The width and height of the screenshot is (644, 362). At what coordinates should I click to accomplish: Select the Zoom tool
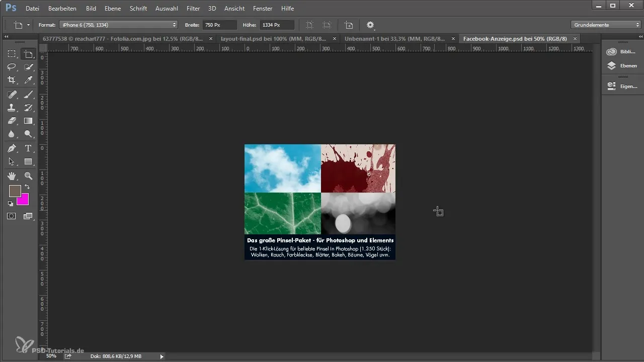(29, 176)
